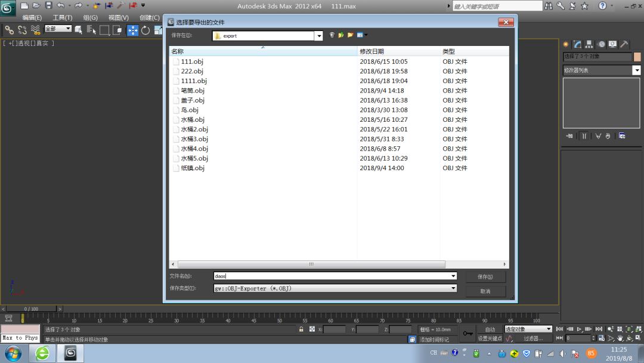Open the 3ds Max application menu logo

pos(8,7)
